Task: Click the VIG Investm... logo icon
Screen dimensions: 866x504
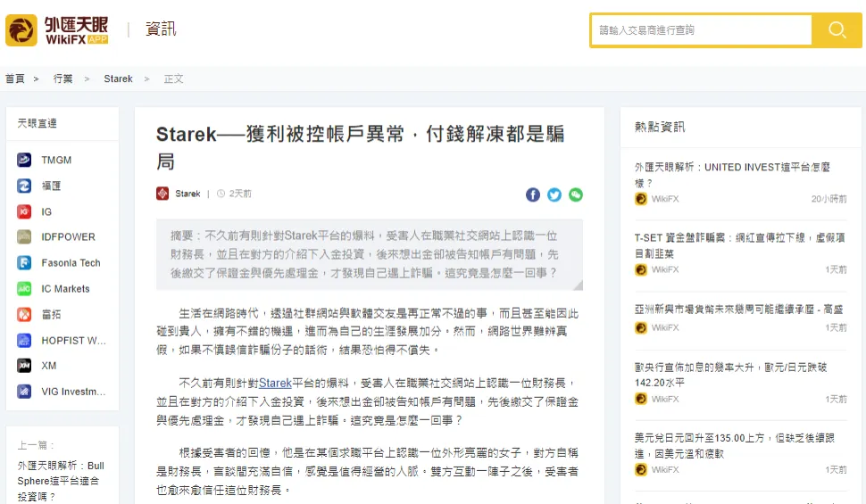Action: tap(24, 392)
